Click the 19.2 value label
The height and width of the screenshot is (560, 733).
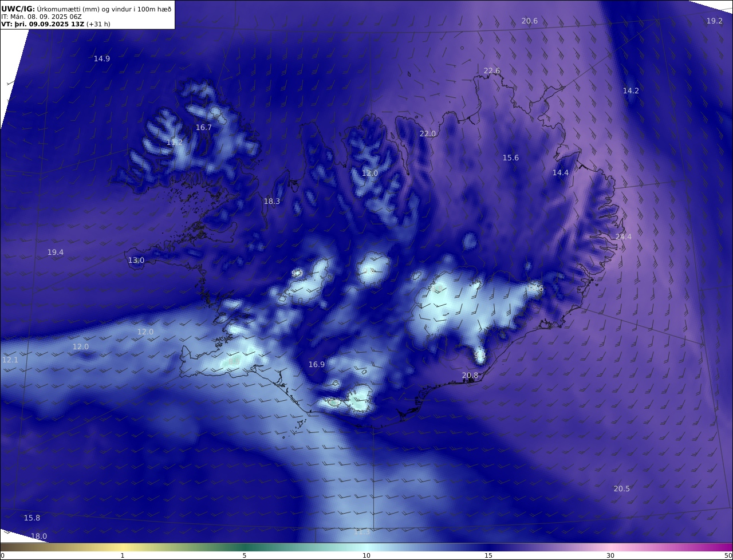point(715,21)
